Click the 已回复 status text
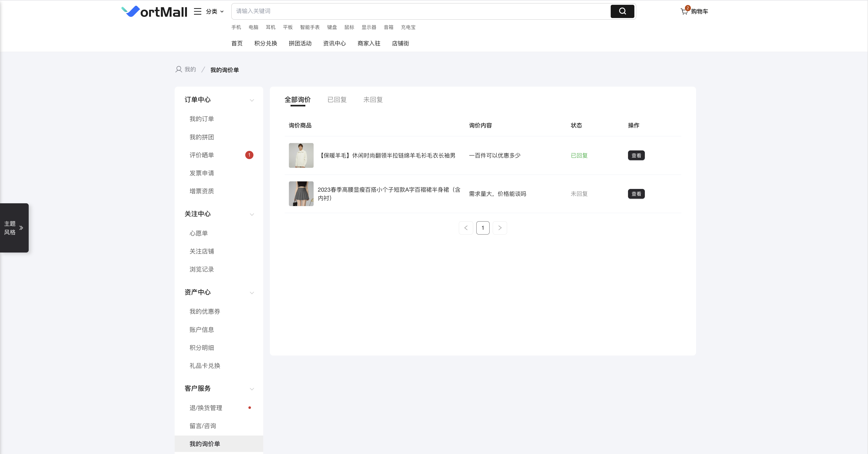 click(579, 155)
